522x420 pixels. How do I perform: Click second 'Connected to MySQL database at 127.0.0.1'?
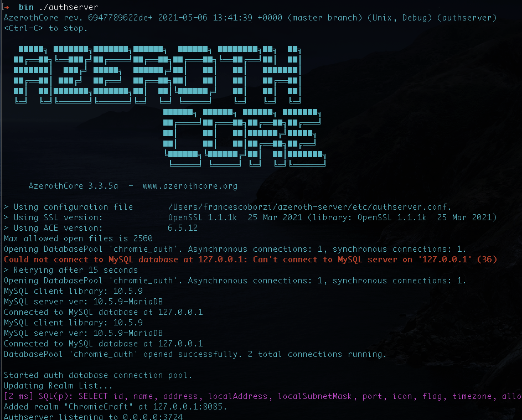tap(103, 344)
